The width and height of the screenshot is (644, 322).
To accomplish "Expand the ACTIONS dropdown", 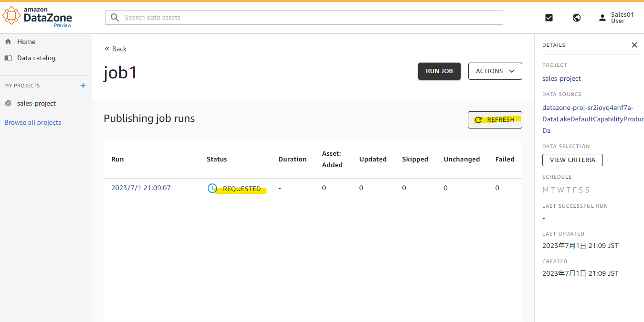I will (x=495, y=71).
